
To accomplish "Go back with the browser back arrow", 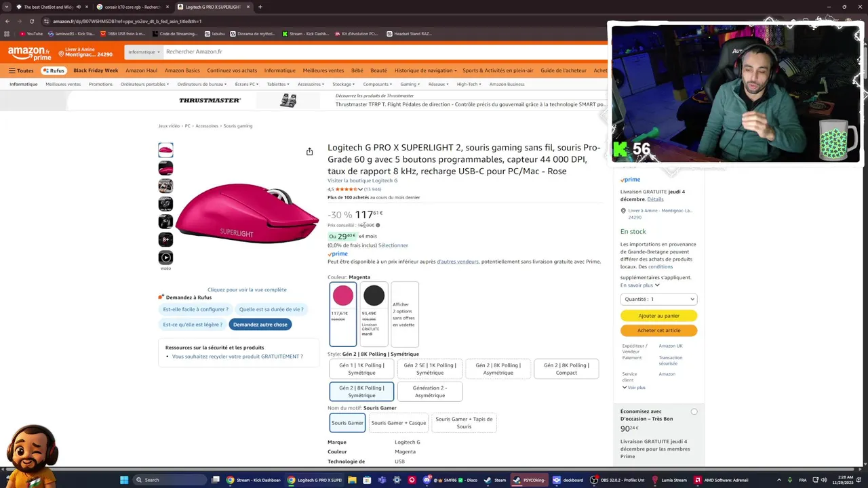I will [7, 21].
